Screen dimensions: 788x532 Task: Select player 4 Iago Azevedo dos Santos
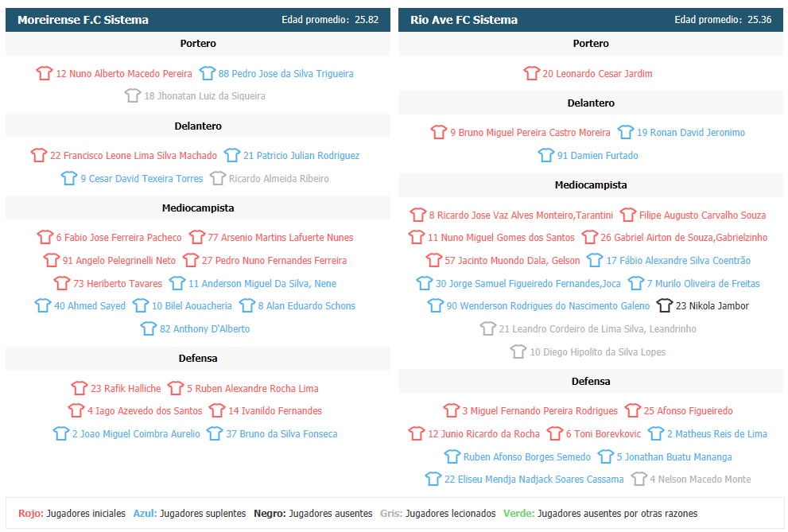pyautogui.click(x=145, y=410)
